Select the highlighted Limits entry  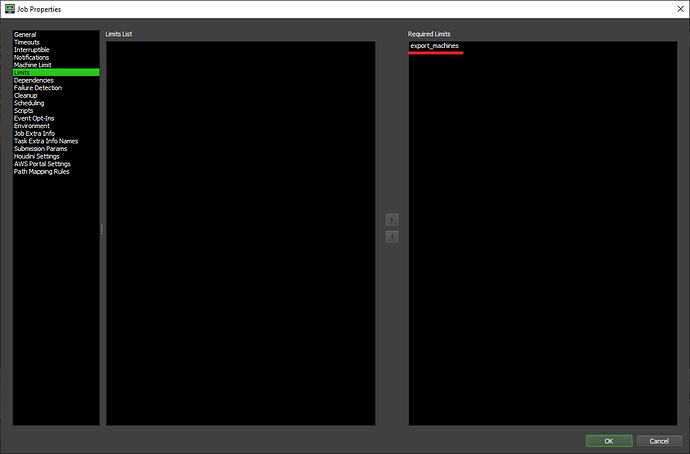pyautogui.click(x=56, y=72)
